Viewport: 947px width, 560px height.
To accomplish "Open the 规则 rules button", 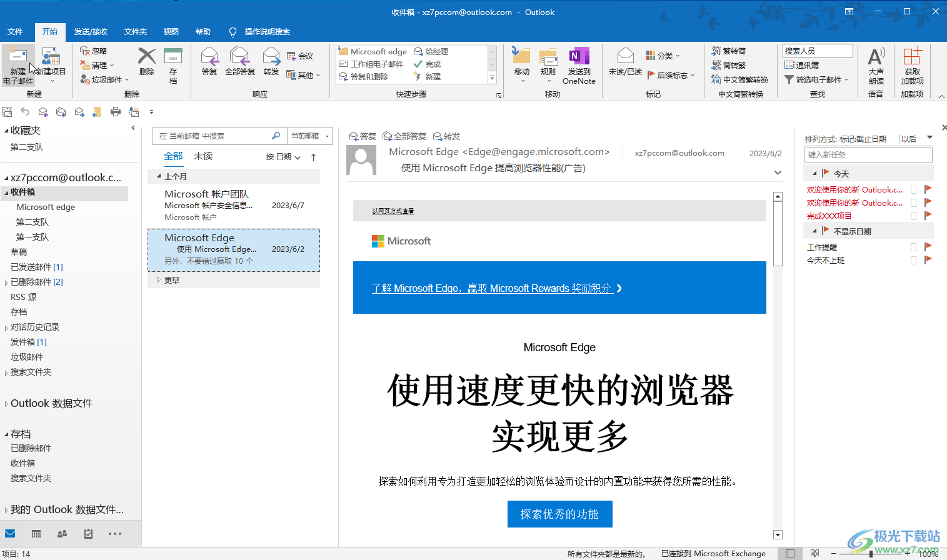I will 548,66.
